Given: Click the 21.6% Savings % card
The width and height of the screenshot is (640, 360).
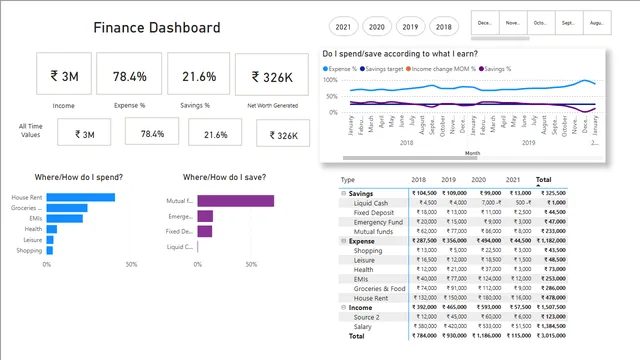Looking at the screenshot, I should (x=198, y=73).
